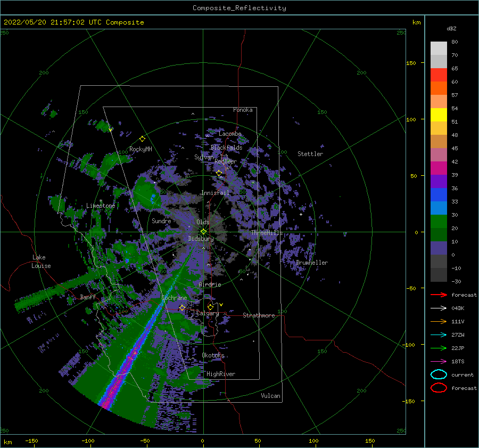
Task: Click the yellow V marker northeast of Calgary
Action: click(221, 305)
